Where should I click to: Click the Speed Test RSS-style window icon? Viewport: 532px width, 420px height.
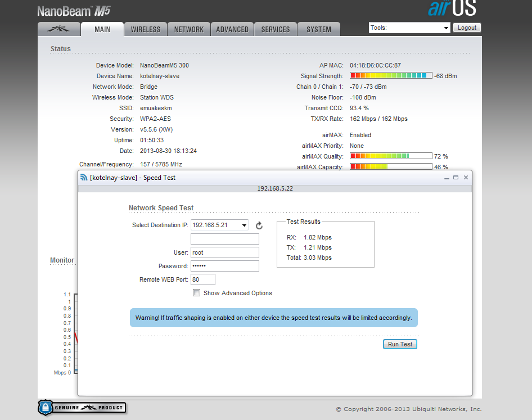click(x=84, y=178)
